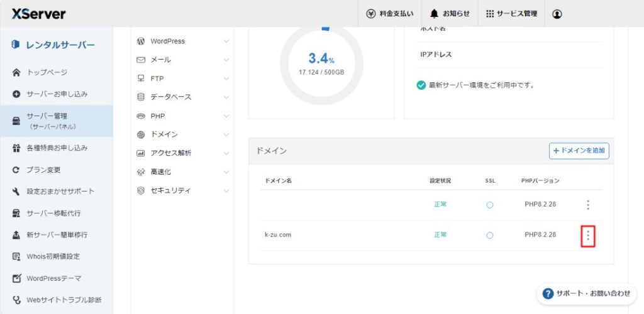This screenshot has height=314, width=644.
Task: Click SSL status circle for k-zu.com
Action: click(x=490, y=235)
